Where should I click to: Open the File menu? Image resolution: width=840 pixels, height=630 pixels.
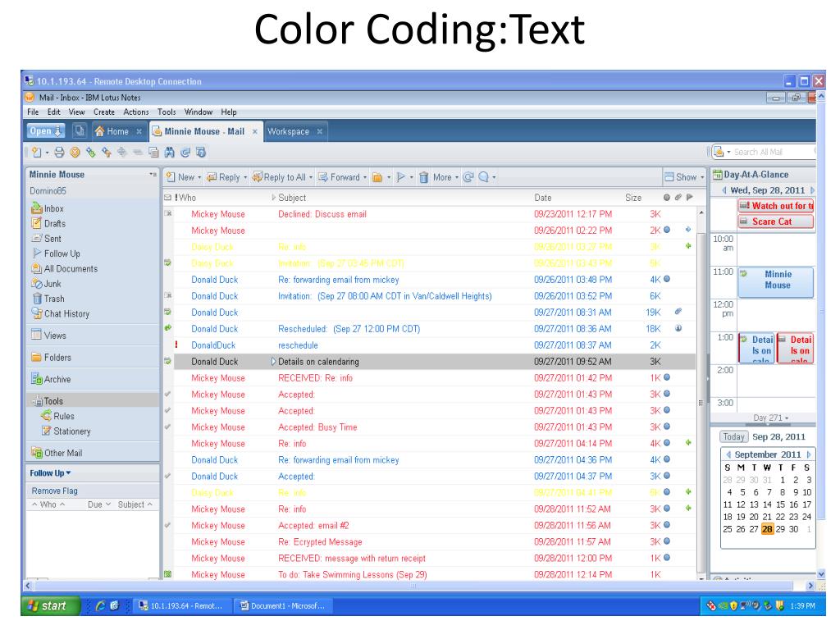tap(33, 112)
